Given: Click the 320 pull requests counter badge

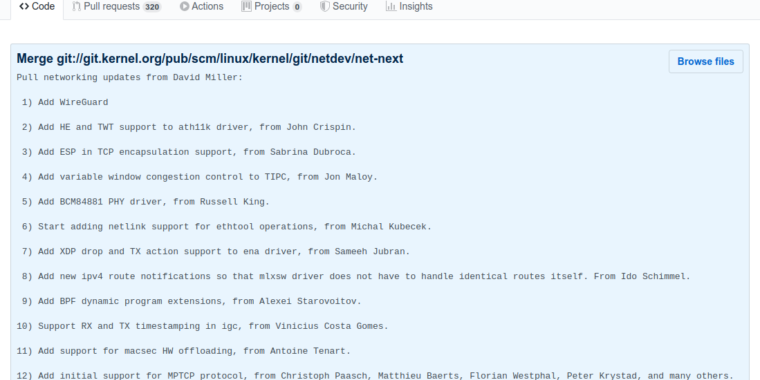Looking at the screenshot, I should tap(152, 7).
